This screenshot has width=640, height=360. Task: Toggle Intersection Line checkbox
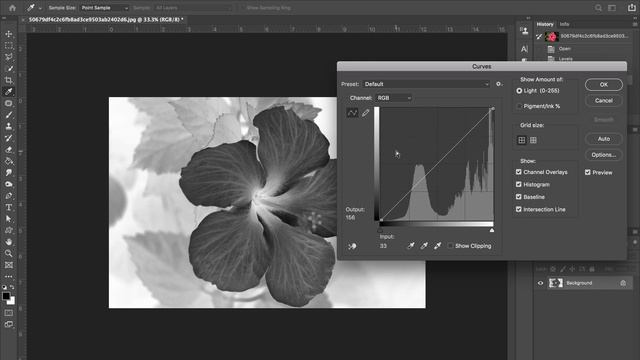[519, 209]
